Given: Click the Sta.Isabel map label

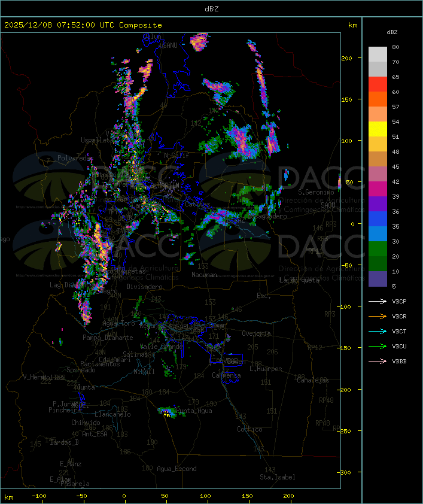Looking at the screenshot, I should point(278,477).
